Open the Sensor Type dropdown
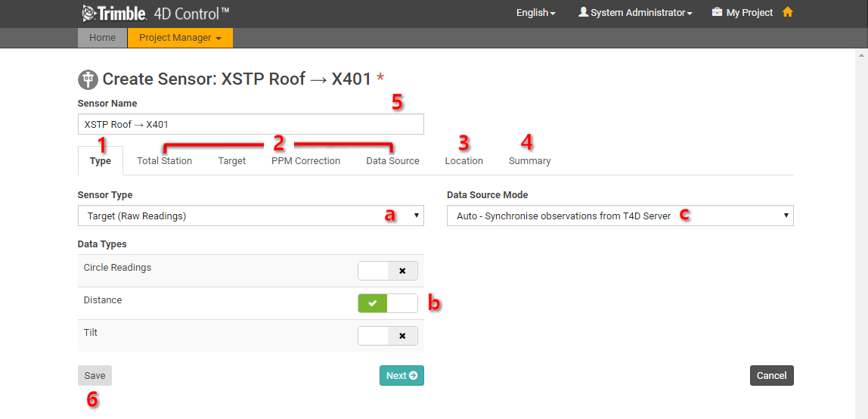 pos(250,216)
